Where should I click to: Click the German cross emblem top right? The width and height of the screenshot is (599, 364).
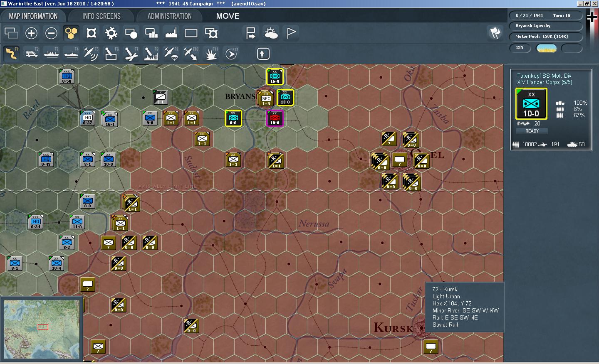[x=592, y=17]
